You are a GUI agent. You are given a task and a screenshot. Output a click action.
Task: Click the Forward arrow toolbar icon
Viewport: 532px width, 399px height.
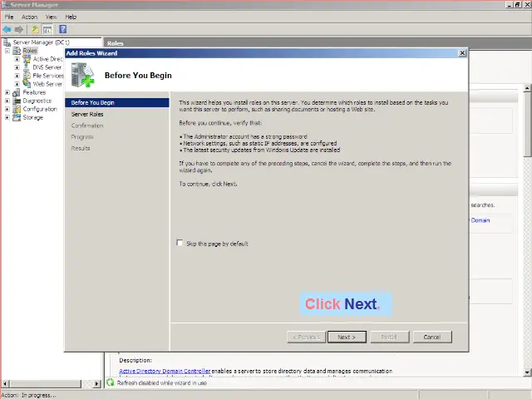click(x=19, y=29)
